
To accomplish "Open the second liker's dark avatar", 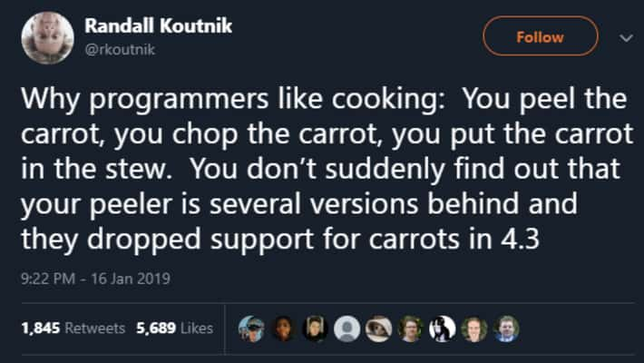I will 284,328.
